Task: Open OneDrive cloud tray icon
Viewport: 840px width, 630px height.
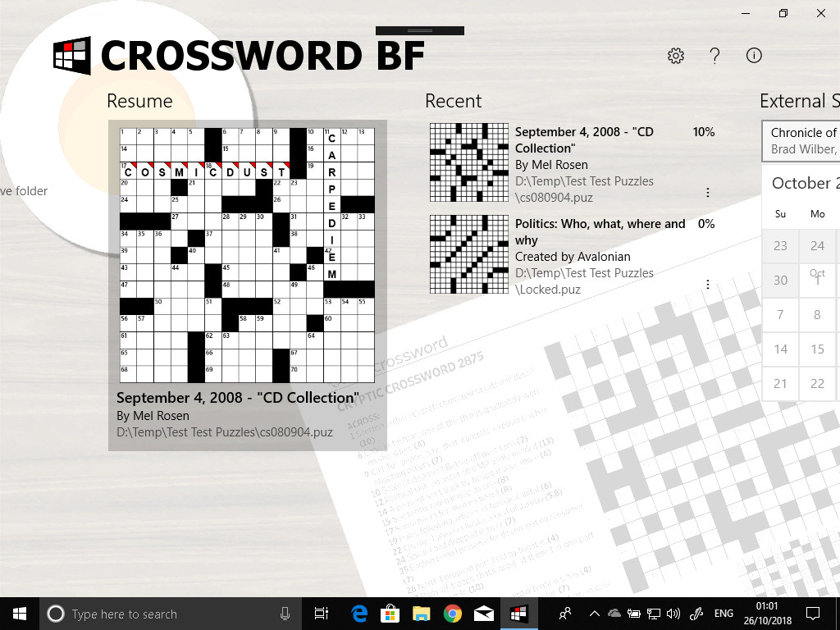Action: (x=614, y=614)
